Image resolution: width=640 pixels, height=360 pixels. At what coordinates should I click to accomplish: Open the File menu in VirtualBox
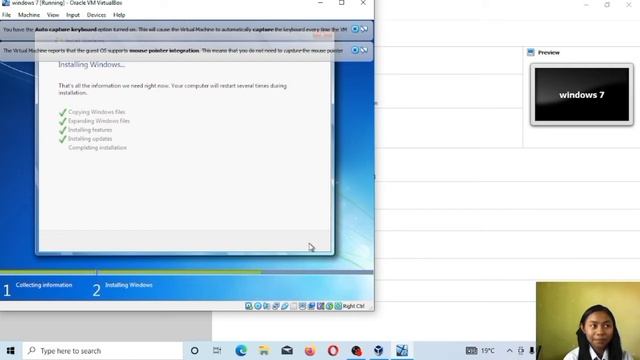[7, 15]
